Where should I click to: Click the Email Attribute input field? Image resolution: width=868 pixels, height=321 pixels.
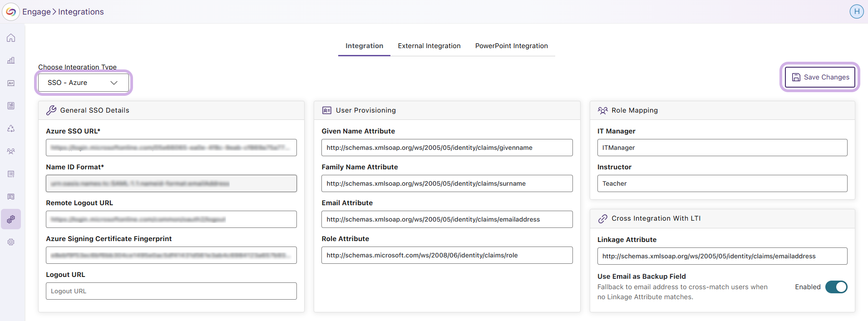[x=447, y=219]
